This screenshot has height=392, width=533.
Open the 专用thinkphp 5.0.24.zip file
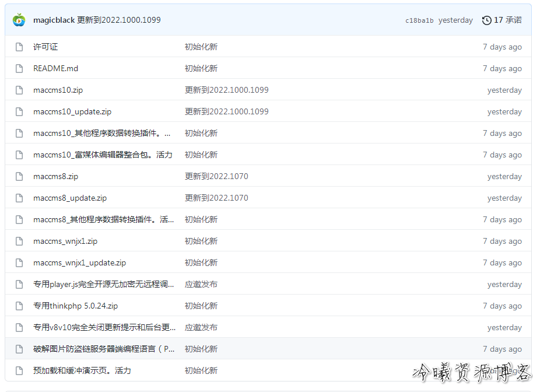coord(75,306)
